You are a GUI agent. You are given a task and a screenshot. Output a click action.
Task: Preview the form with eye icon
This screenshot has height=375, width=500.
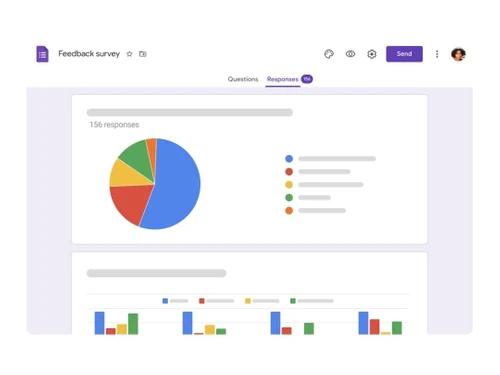tap(350, 54)
